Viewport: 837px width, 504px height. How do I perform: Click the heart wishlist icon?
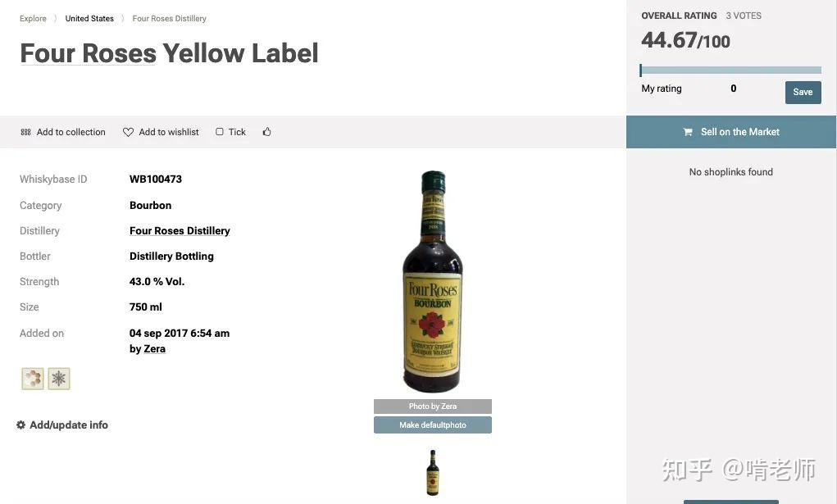pos(128,132)
